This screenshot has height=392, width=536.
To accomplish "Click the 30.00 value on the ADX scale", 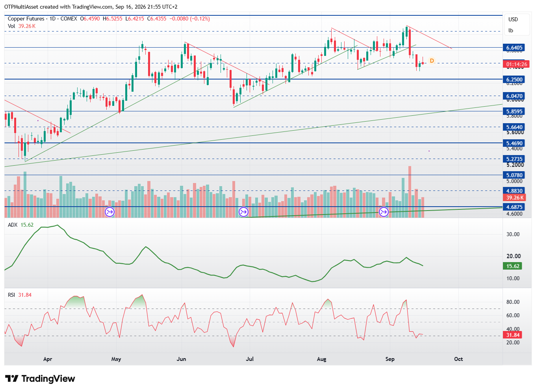I will click(513, 234).
